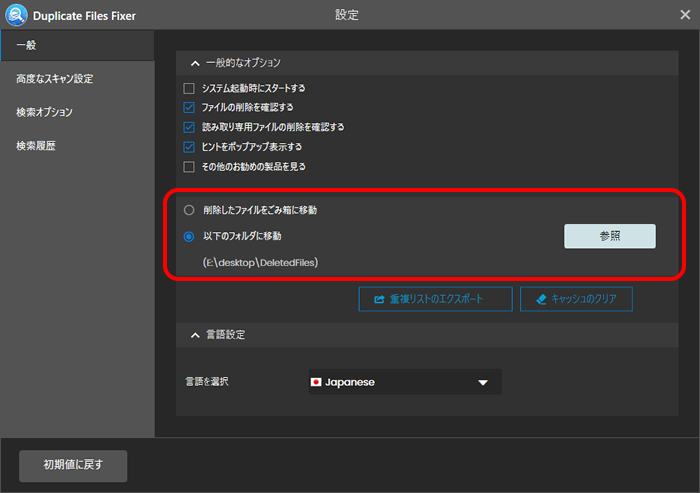Image resolution: width=700 pixels, height=493 pixels.
Task: Click the E:\desktop\DeletedFiles path text
Action: click(260, 263)
